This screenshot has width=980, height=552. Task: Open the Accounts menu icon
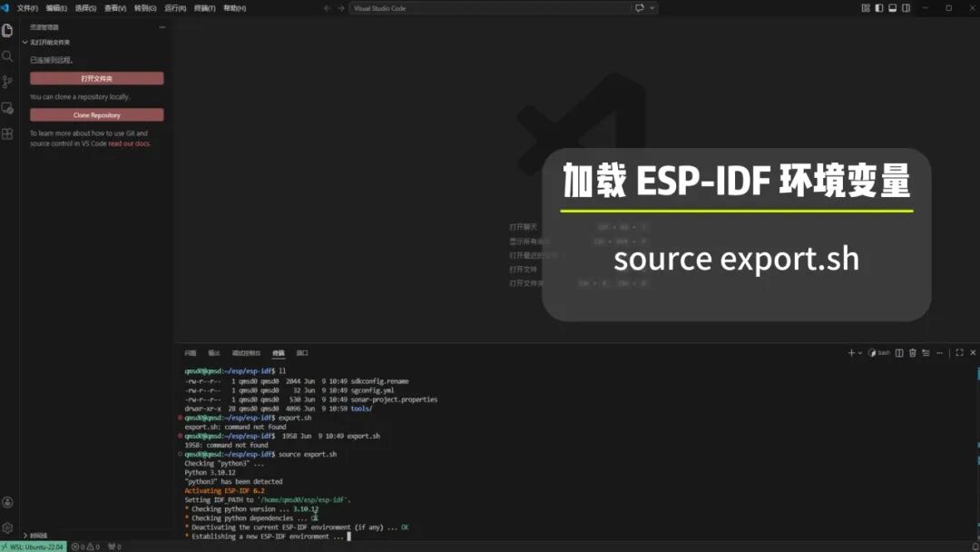click(x=7, y=502)
